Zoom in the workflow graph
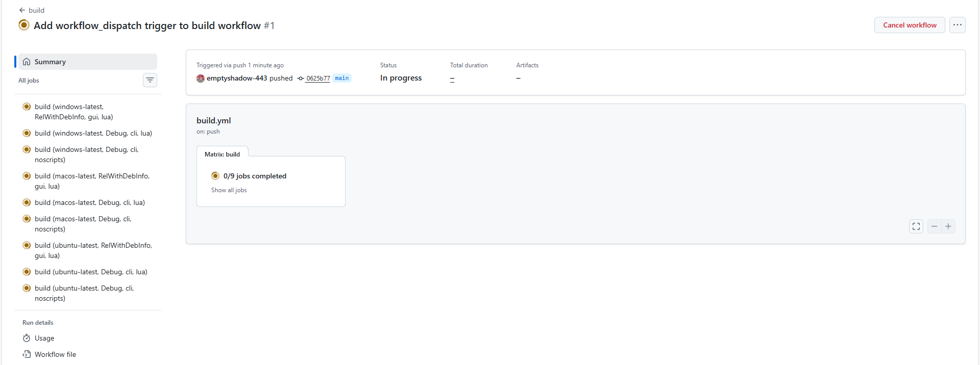The image size is (980, 365). 948,226
